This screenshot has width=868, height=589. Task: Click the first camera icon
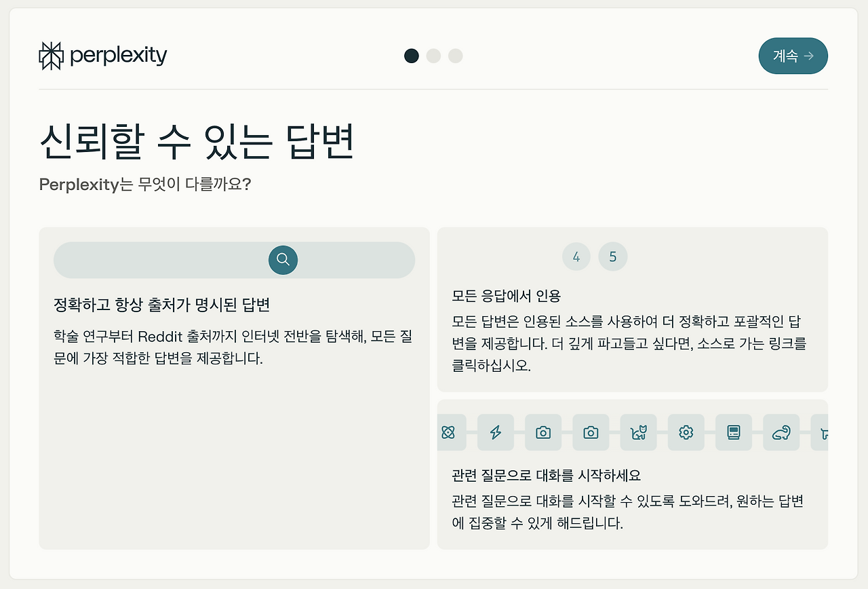543,432
